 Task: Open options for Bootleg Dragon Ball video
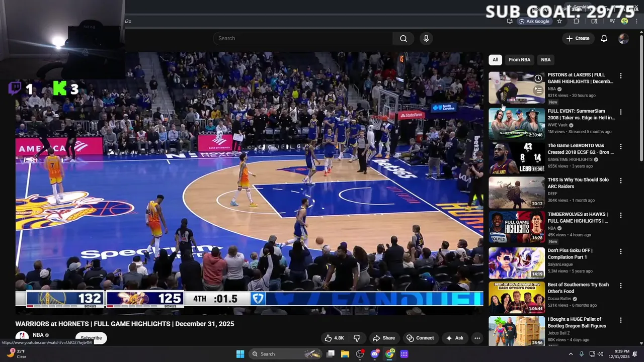click(620, 320)
